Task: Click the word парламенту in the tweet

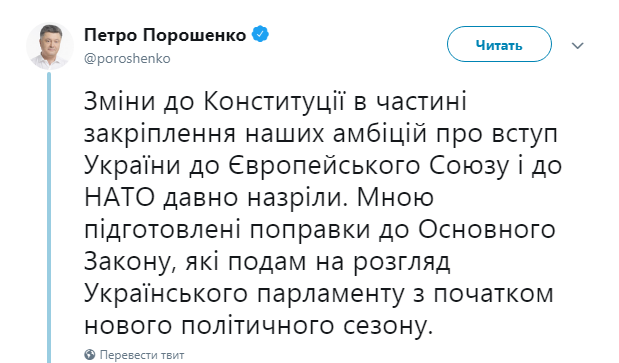Action: [330, 294]
